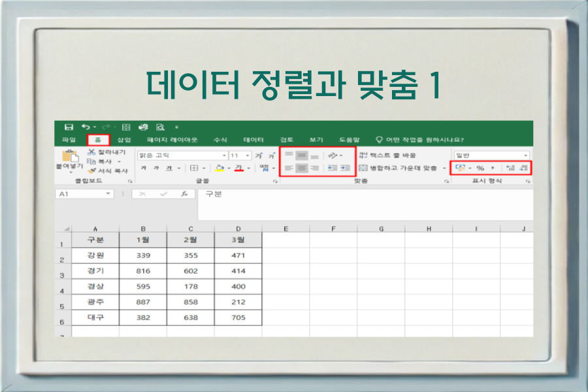
Task: Toggle underline 가 formatting
Action: tap(169, 168)
